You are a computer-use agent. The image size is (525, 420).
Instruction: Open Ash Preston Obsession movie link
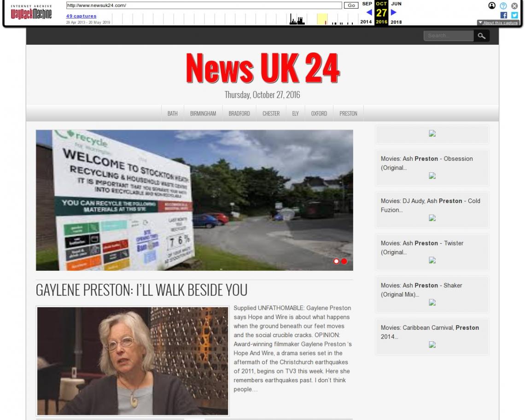point(426,163)
